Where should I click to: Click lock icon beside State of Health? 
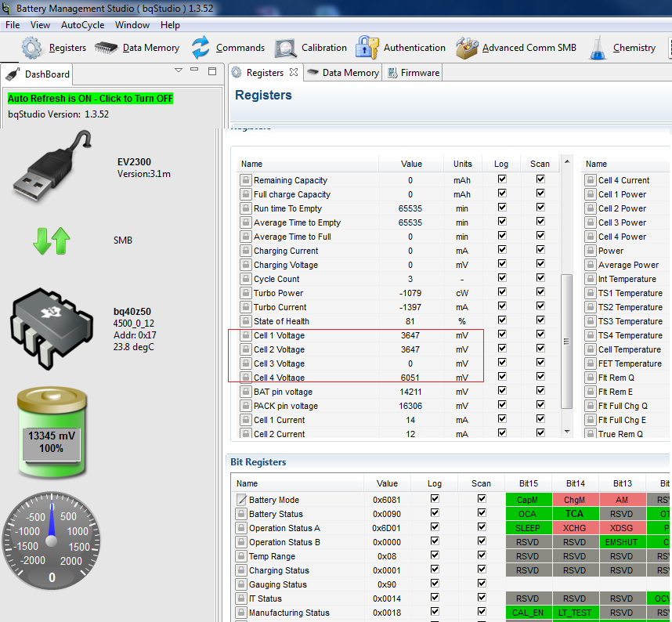point(246,321)
